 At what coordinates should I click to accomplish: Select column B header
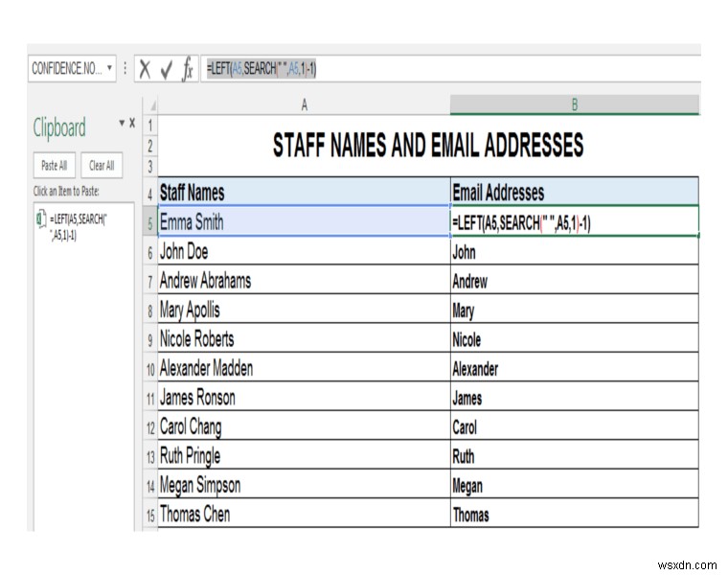click(575, 105)
